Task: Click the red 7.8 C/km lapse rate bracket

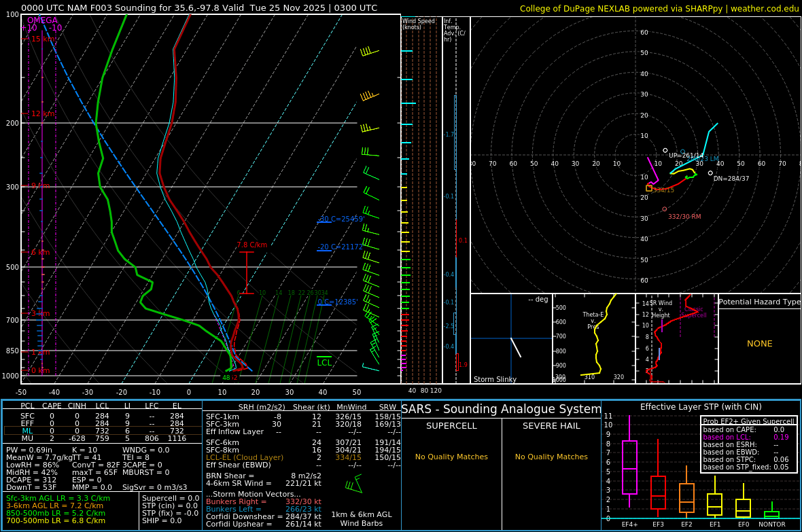Action: coord(247,272)
